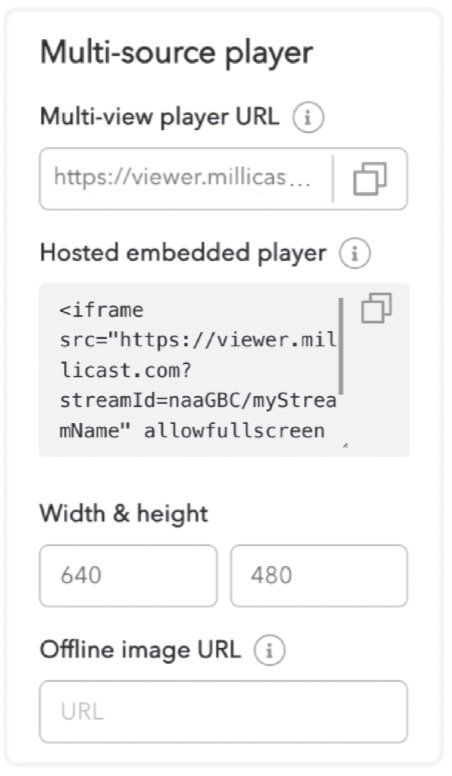Copy the Multi-view player URL
Image resolution: width=452 pixels, height=776 pixels.
370,179
